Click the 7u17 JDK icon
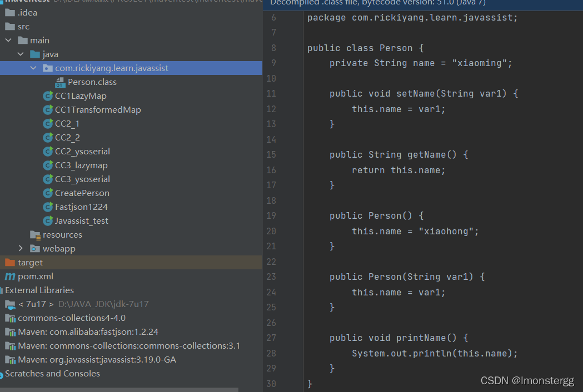This screenshot has width=583, height=392. [10, 305]
